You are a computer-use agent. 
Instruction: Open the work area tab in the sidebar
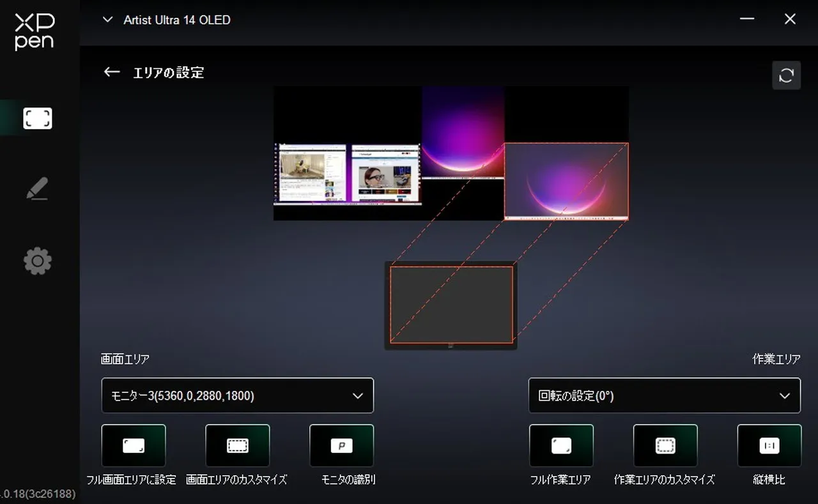tap(38, 118)
